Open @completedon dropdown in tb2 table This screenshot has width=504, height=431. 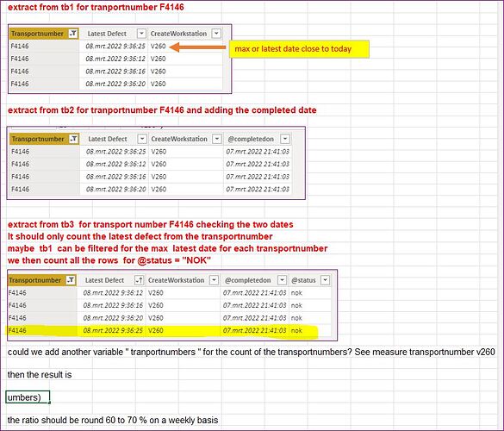[x=285, y=139]
